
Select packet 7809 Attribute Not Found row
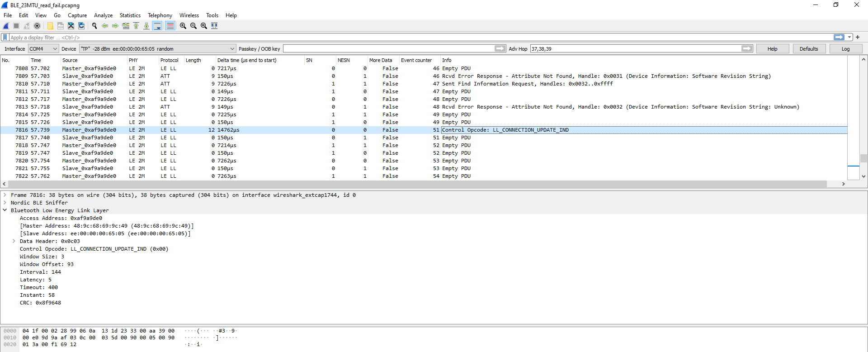424,76
